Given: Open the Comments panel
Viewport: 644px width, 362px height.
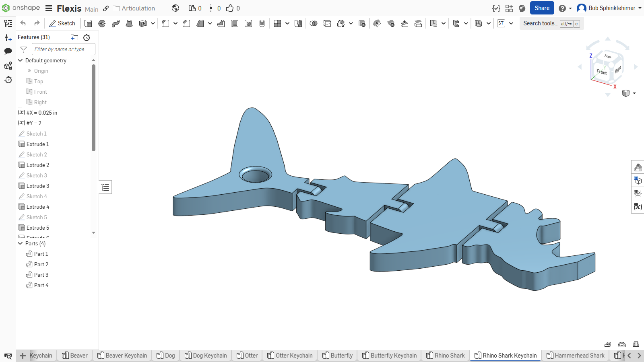Looking at the screenshot, I should pos(8,51).
